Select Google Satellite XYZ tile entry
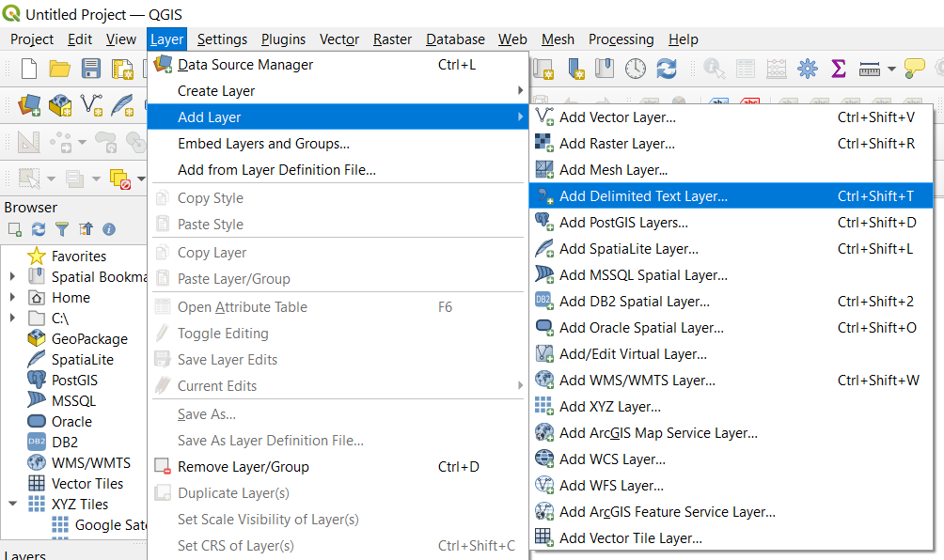This screenshot has height=560, width=944. [x=111, y=525]
